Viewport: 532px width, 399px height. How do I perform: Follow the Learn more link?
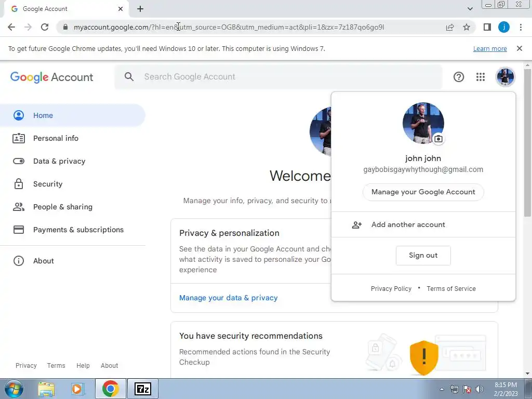490,48
